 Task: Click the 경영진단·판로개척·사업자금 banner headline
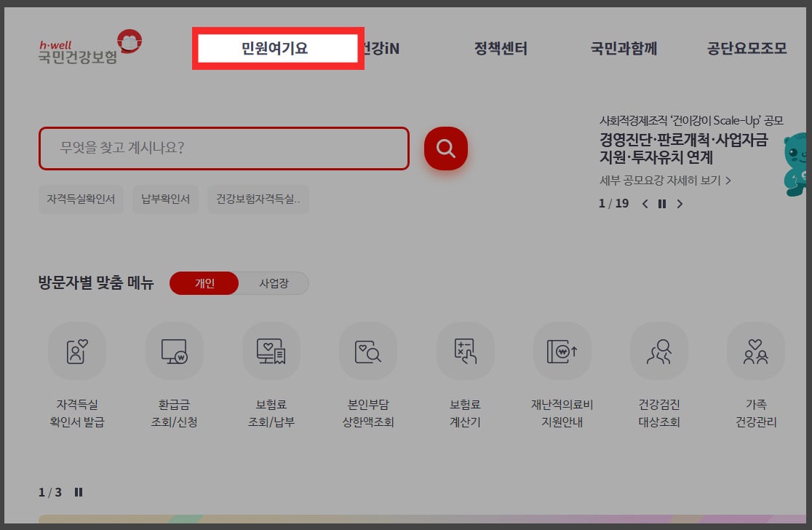coord(683,149)
